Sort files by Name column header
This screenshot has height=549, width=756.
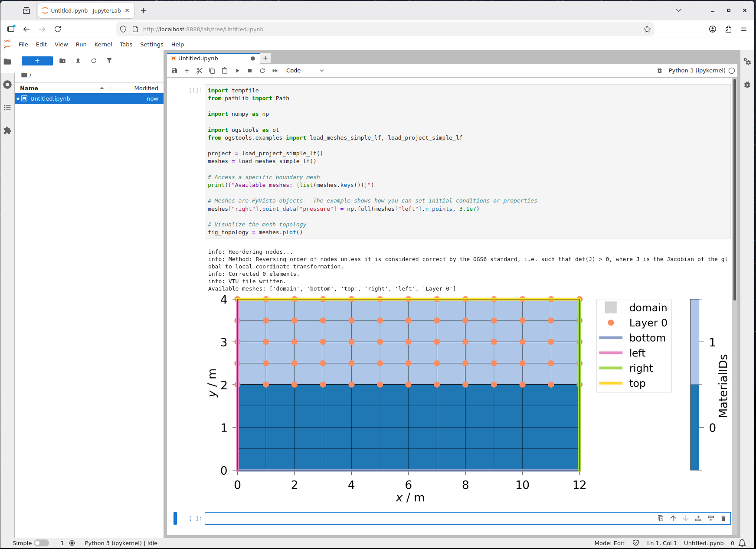click(29, 88)
